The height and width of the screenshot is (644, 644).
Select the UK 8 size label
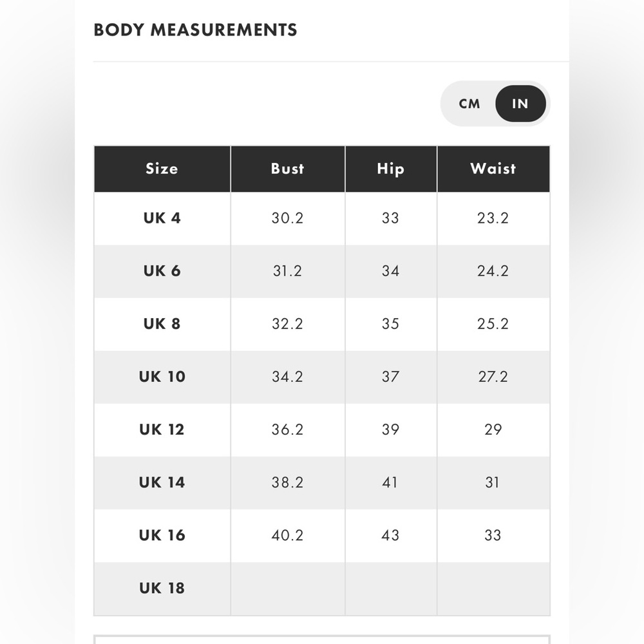(162, 324)
